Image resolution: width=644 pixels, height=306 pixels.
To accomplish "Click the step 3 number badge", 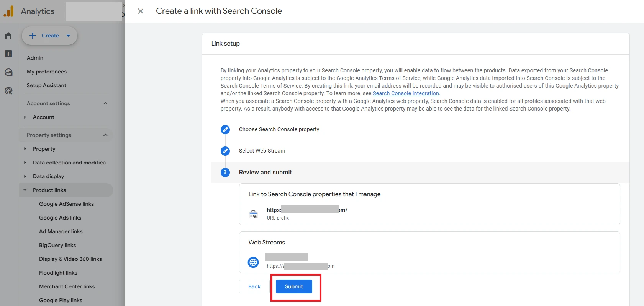I will [x=225, y=173].
